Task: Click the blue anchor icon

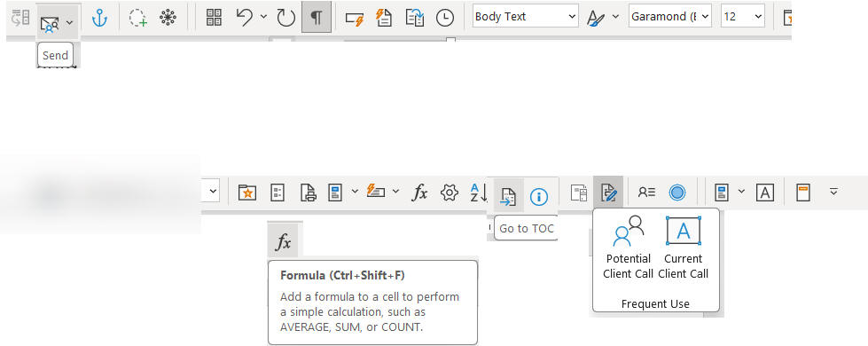Action: (x=99, y=19)
